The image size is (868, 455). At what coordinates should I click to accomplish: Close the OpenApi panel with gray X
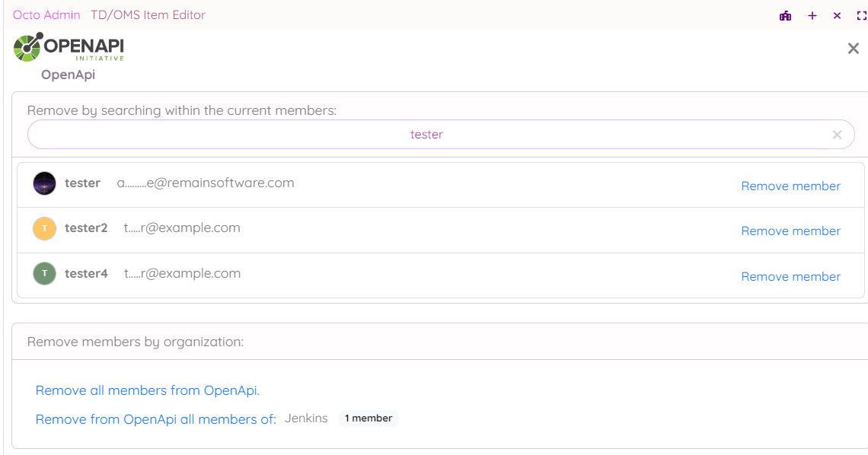point(853,49)
